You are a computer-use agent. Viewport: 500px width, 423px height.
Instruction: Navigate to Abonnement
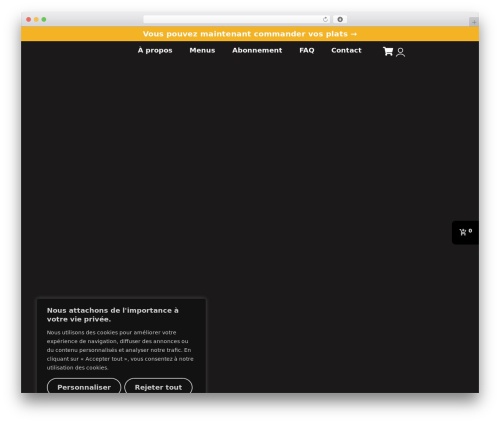click(257, 50)
